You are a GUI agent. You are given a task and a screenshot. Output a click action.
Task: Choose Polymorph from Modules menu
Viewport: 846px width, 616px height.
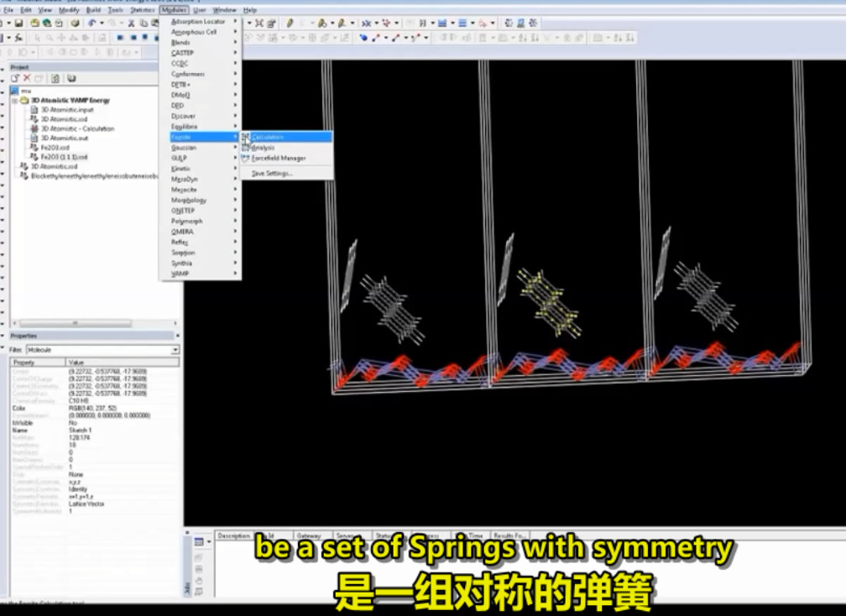click(200, 222)
